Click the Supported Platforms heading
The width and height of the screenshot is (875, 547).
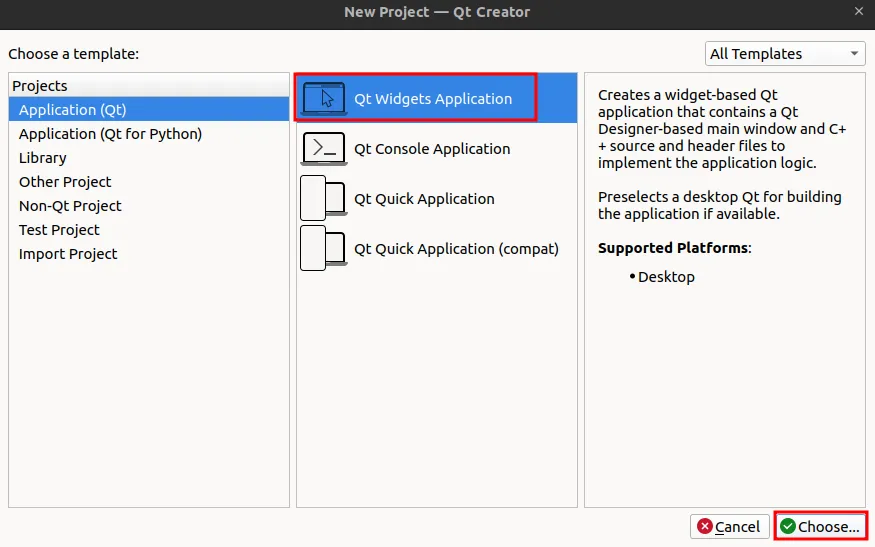(x=674, y=248)
